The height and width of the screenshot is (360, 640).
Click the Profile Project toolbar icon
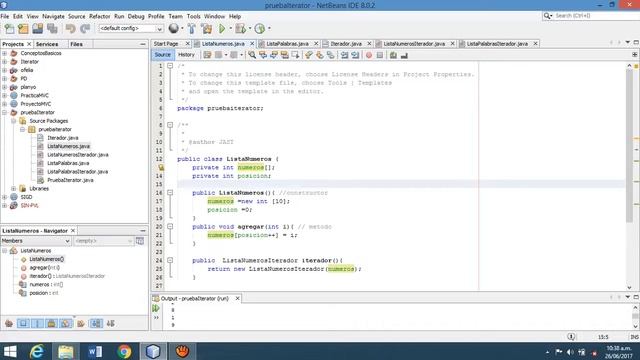tap(260, 29)
